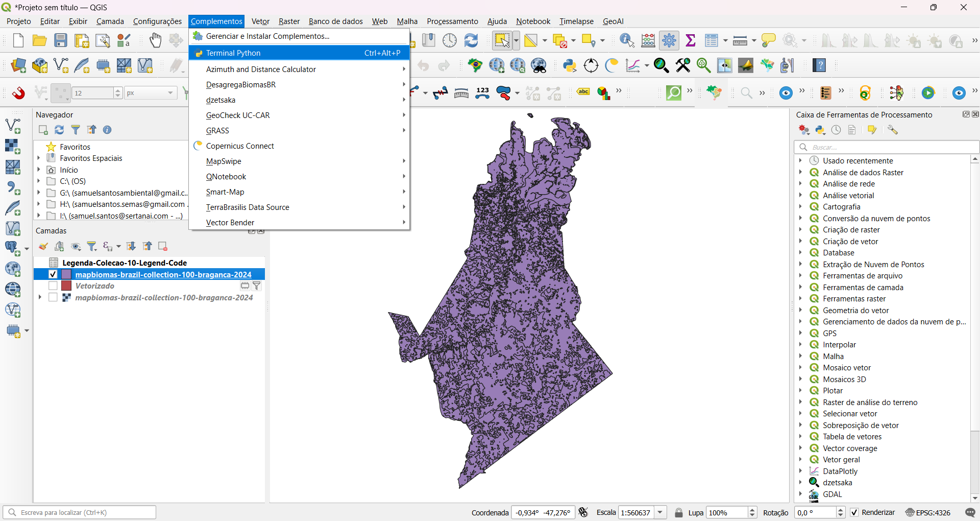980x521 pixels.
Task: Open the processing toolbox gear icon
Action: [x=669, y=40]
